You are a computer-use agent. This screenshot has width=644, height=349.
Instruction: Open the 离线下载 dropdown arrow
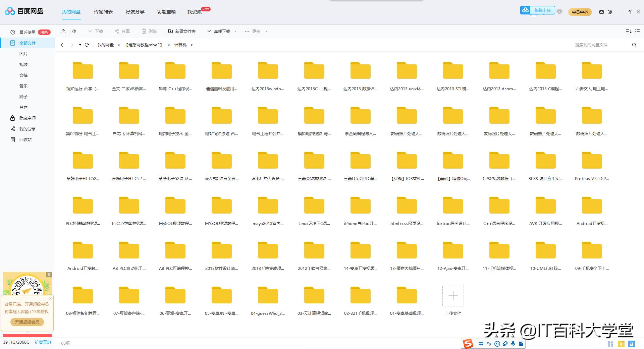pos(236,31)
